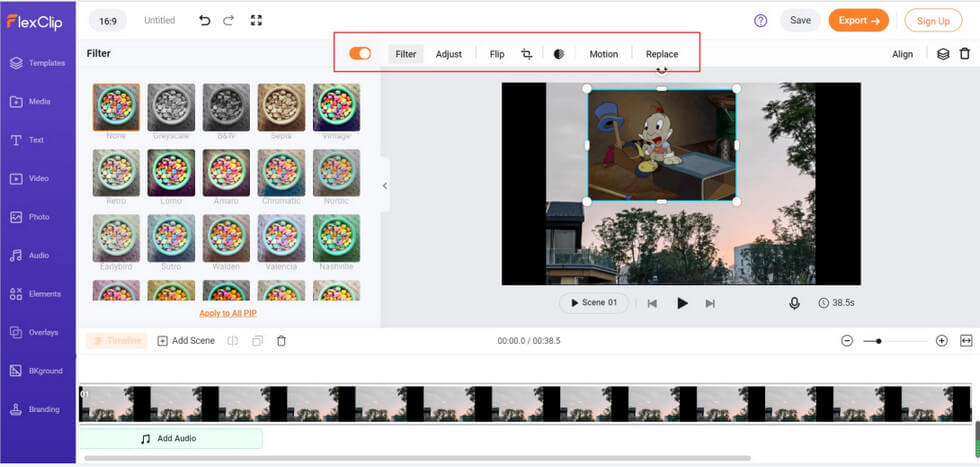Open the Text sidebar section

[27, 140]
